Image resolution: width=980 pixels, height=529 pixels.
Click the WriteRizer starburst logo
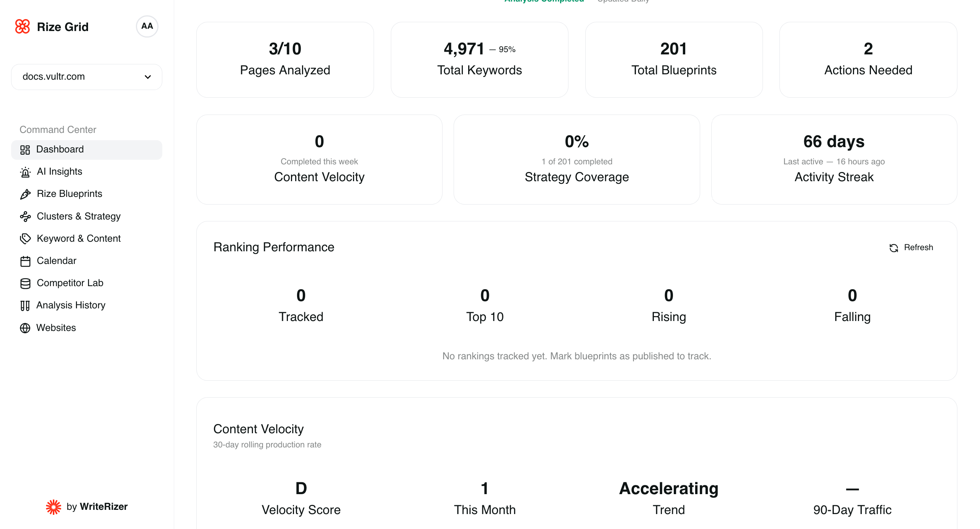(x=54, y=506)
